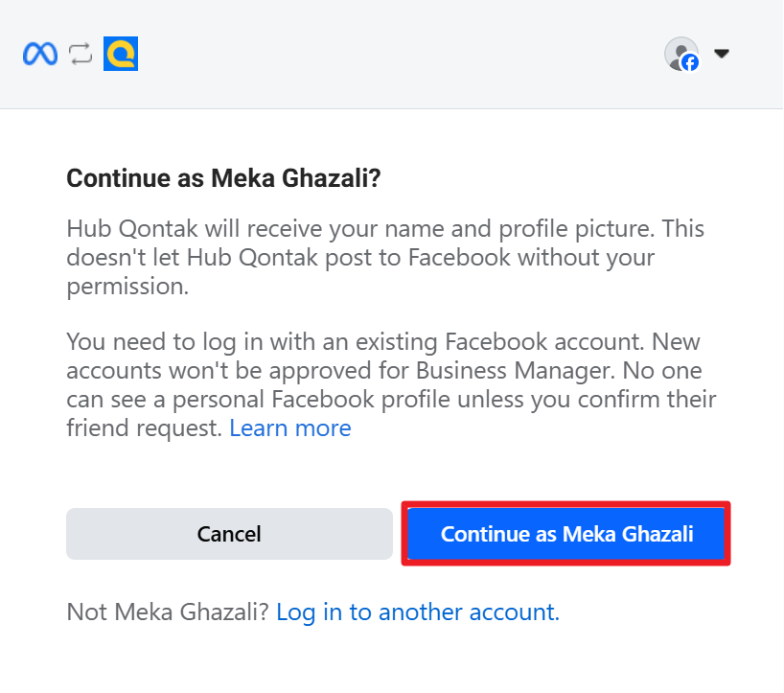Click the 'Not Meka Ghazali?' text
This screenshot has width=784, height=693.
pos(168,612)
